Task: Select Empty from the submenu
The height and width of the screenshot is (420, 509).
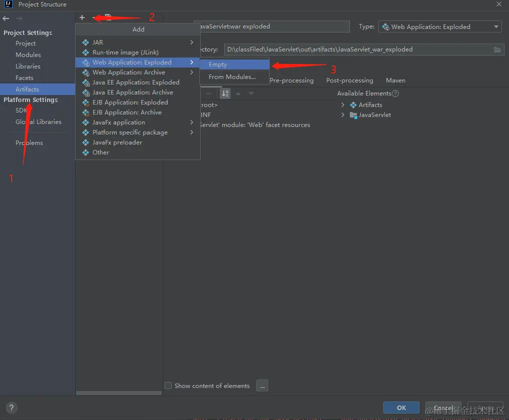Action: click(234, 64)
